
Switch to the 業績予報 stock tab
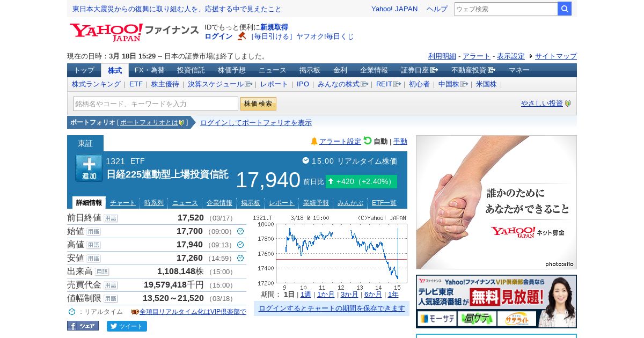pos(316,203)
